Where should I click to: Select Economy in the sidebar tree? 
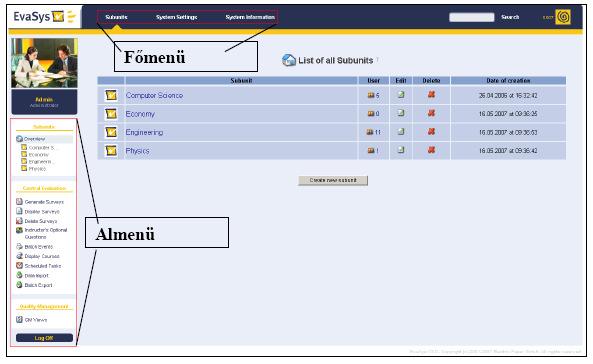[x=39, y=155]
